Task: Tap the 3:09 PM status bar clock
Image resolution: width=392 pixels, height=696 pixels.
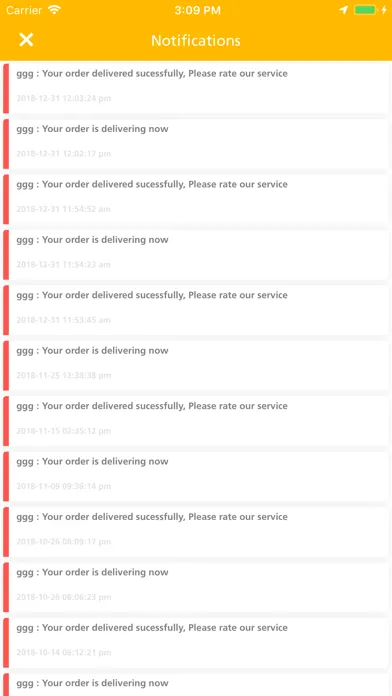Action: click(x=197, y=10)
